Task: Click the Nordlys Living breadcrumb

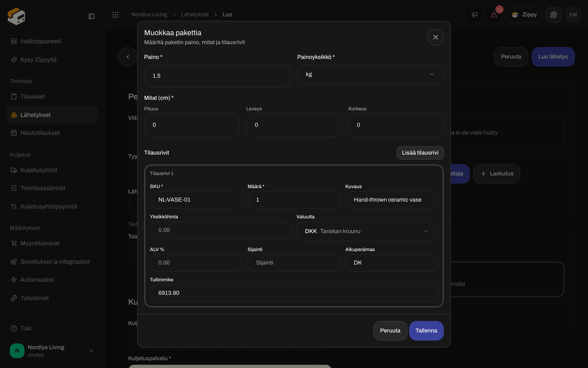Action: [x=149, y=15]
